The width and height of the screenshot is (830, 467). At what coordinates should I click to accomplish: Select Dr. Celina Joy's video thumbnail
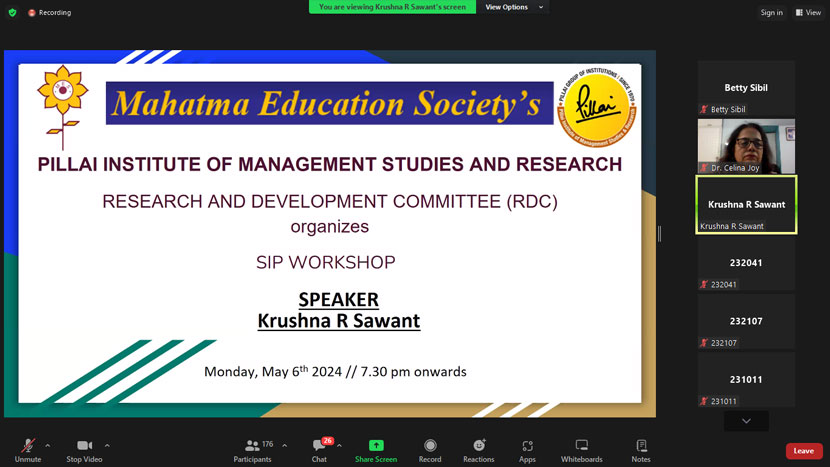(746, 146)
